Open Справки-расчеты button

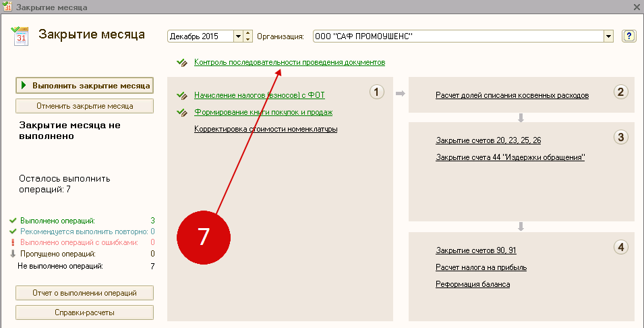click(84, 312)
